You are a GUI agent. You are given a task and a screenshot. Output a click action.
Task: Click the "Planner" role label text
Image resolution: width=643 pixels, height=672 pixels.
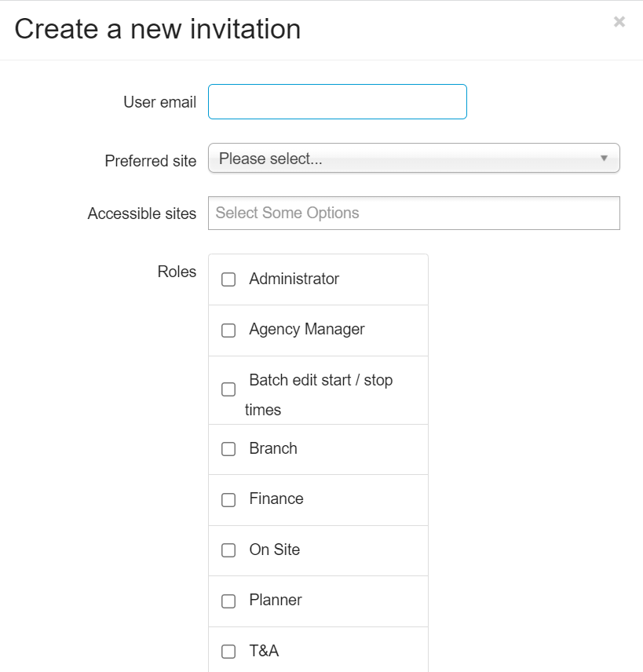pos(276,601)
